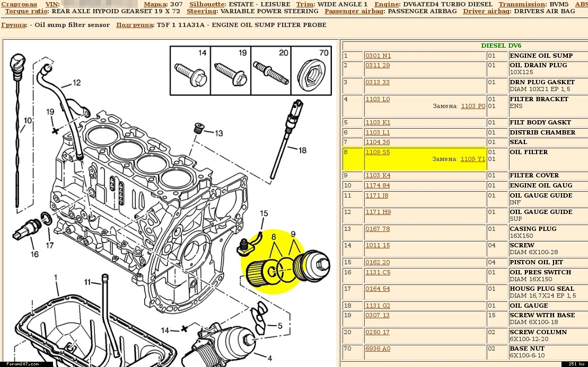This screenshot has width=588, height=367.
Task: Select the BASE NUT description
Action: 527,348
